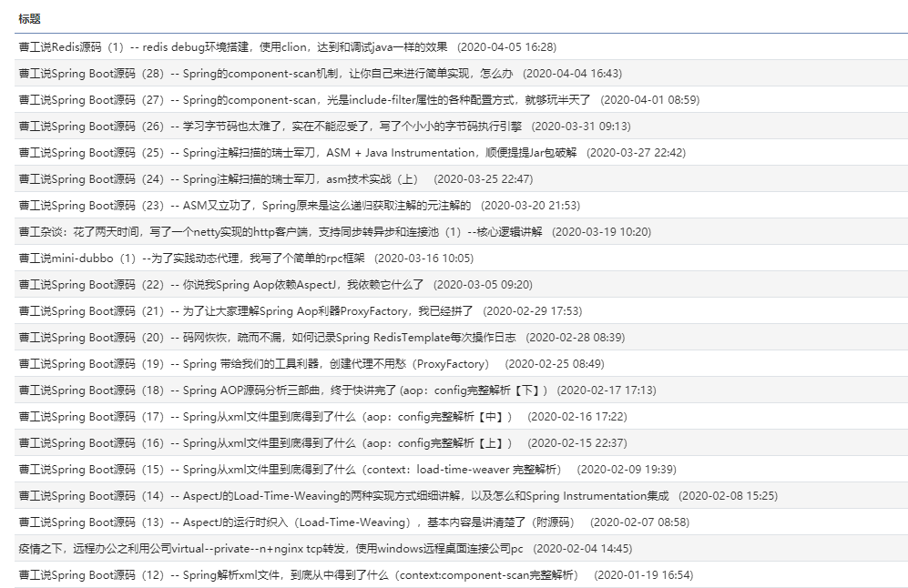The image size is (908, 588).
Task: Open Spring Boot源码（20）RedisTemplate操作日志 article
Action: click(267, 338)
